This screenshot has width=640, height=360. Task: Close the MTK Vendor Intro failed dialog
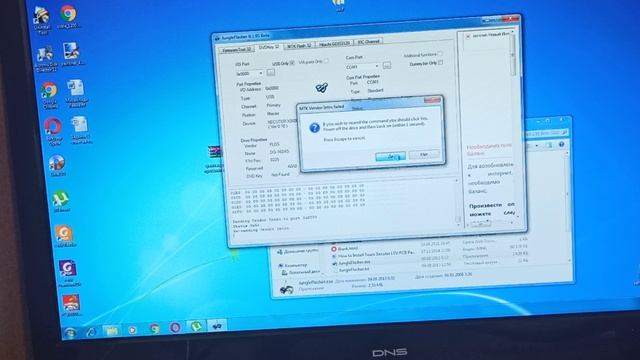click(432, 100)
